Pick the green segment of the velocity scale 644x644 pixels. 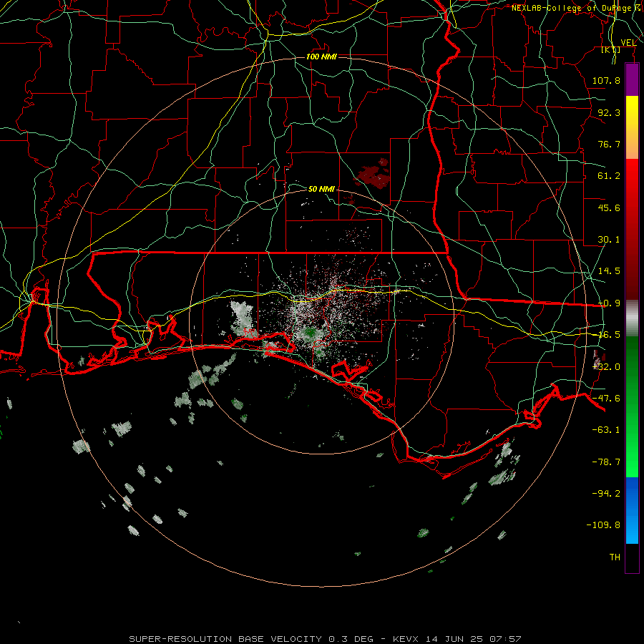[632, 406]
